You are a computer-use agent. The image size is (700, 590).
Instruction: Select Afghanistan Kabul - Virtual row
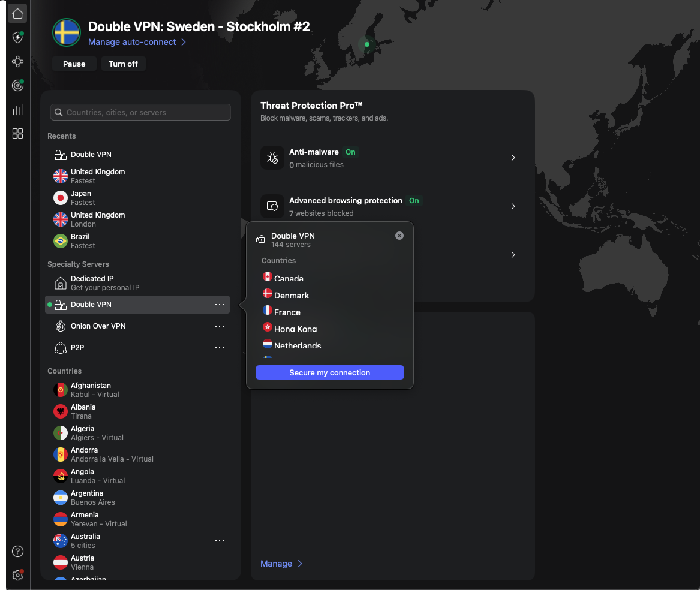(x=137, y=390)
